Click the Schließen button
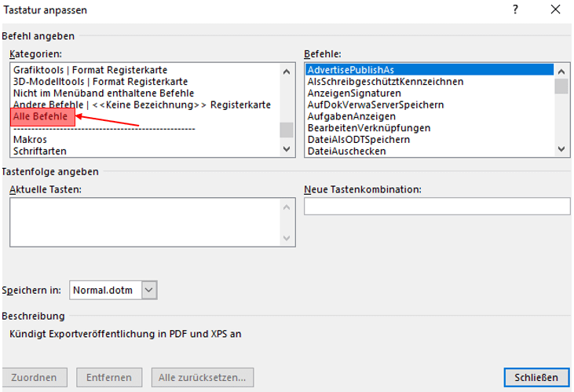574x392 pixels. 536,377
